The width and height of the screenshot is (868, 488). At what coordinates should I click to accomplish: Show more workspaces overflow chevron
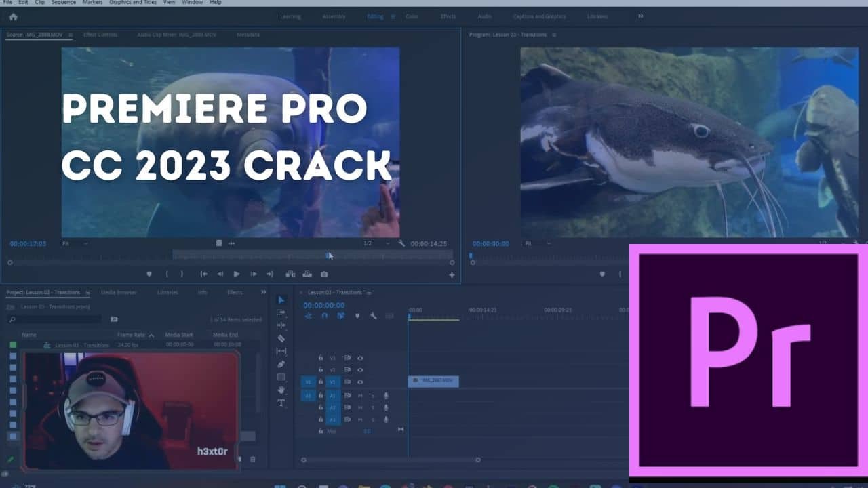[x=640, y=16]
